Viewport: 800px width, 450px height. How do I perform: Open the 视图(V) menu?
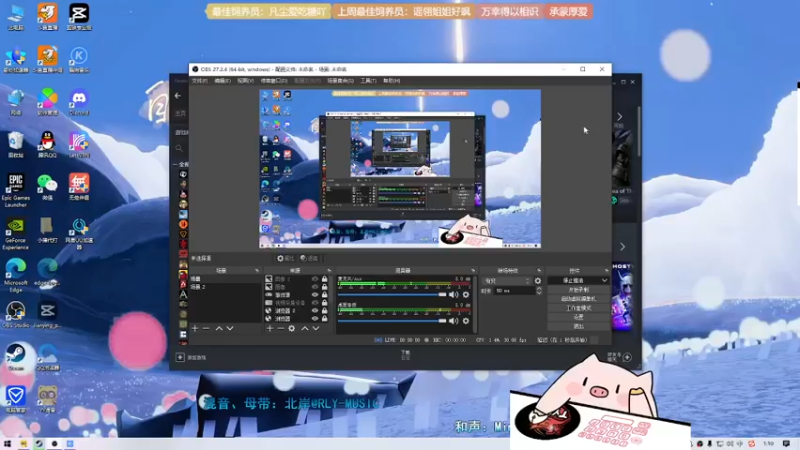245,81
